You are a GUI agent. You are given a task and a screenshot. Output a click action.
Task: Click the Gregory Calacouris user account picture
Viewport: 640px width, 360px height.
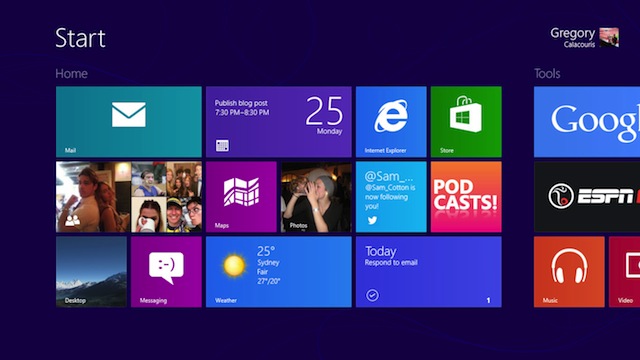[x=609, y=38]
